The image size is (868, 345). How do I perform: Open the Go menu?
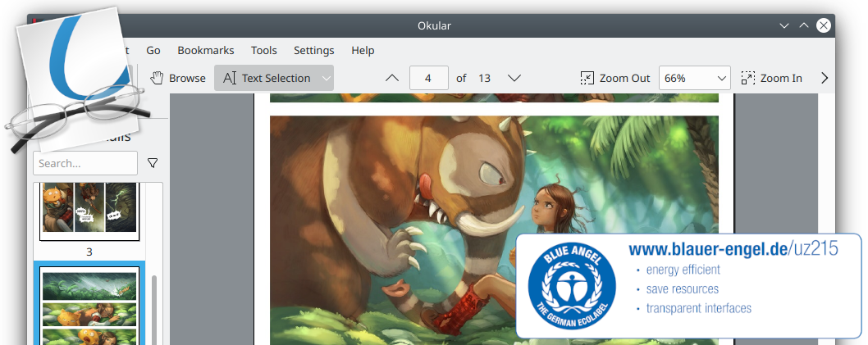coord(153,50)
